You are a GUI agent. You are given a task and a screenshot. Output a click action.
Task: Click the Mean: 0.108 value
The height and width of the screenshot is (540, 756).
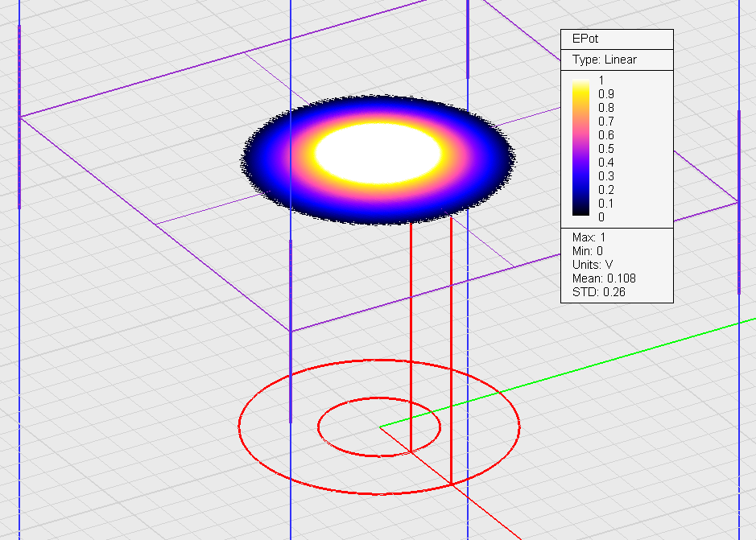click(604, 278)
